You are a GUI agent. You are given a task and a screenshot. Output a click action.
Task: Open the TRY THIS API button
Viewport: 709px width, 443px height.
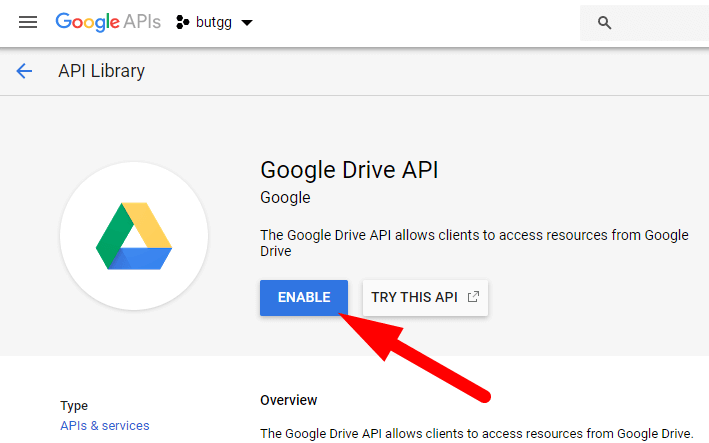pos(414,297)
